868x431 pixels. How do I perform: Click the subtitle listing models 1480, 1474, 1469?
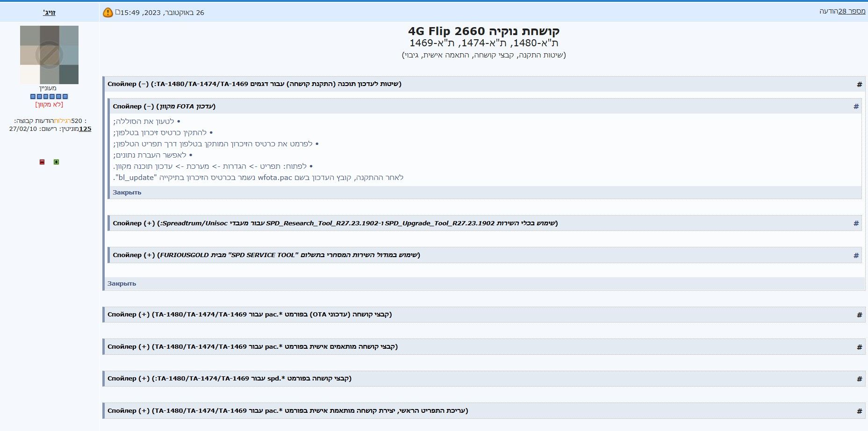point(484,43)
